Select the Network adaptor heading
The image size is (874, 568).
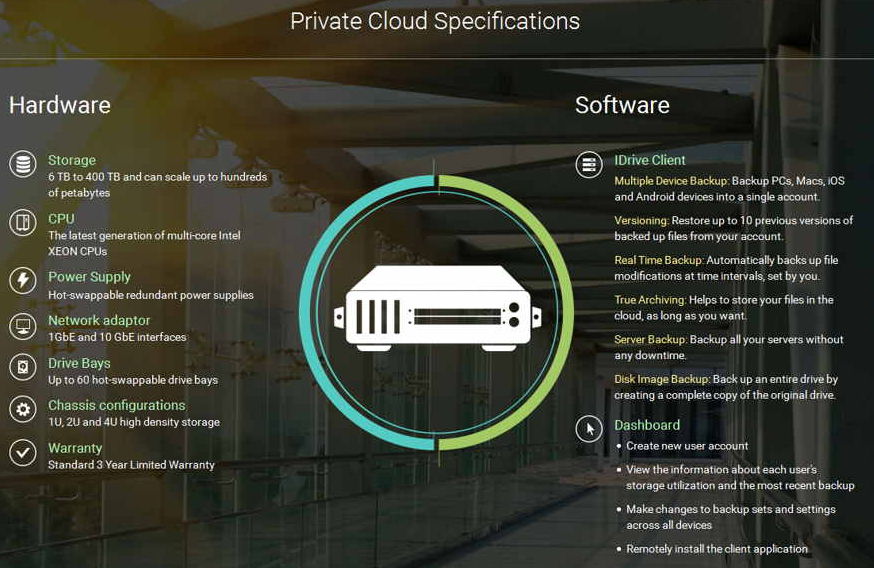pyautogui.click(x=99, y=321)
